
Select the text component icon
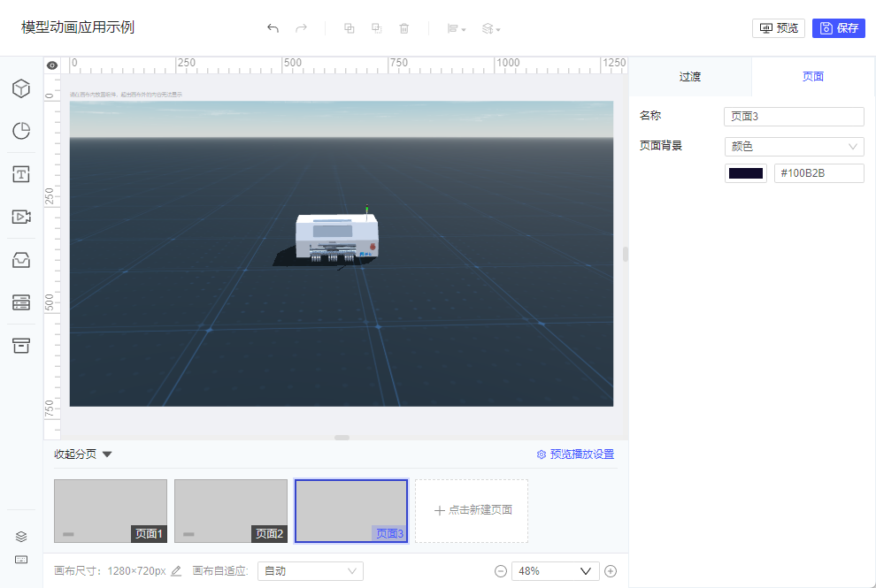click(21, 174)
